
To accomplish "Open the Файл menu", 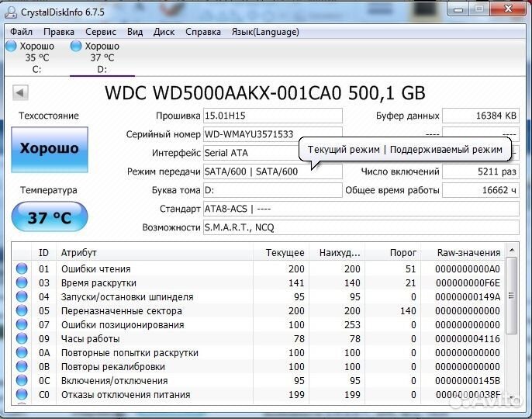I will [x=21, y=32].
